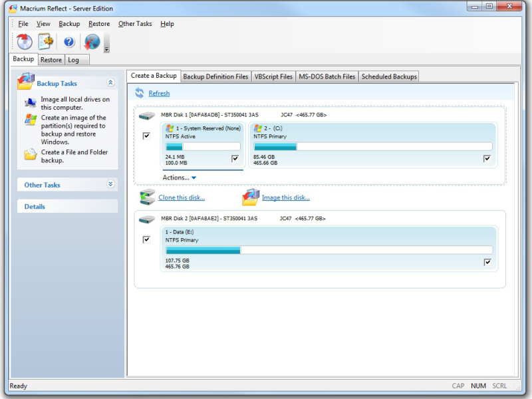The width and height of the screenshot is (532, 399).
Task: Toggle the C: partition checkbox
Action: pyautogui.click(x=487, y=158)
